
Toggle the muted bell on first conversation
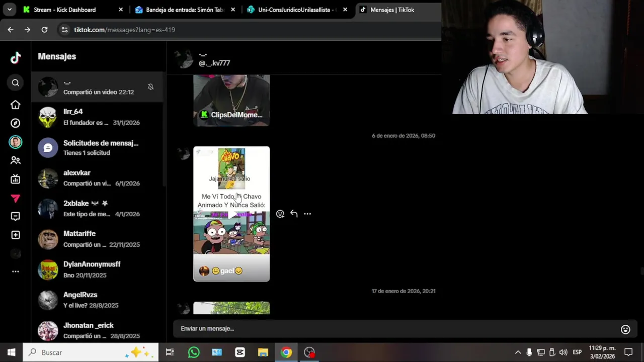point(150,87)
